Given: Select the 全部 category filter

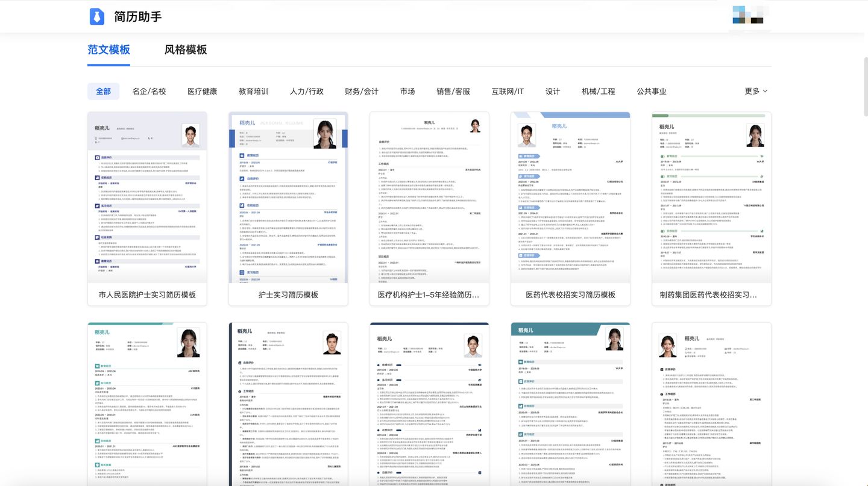Looking at the screenshot, I should pos(103,92).
